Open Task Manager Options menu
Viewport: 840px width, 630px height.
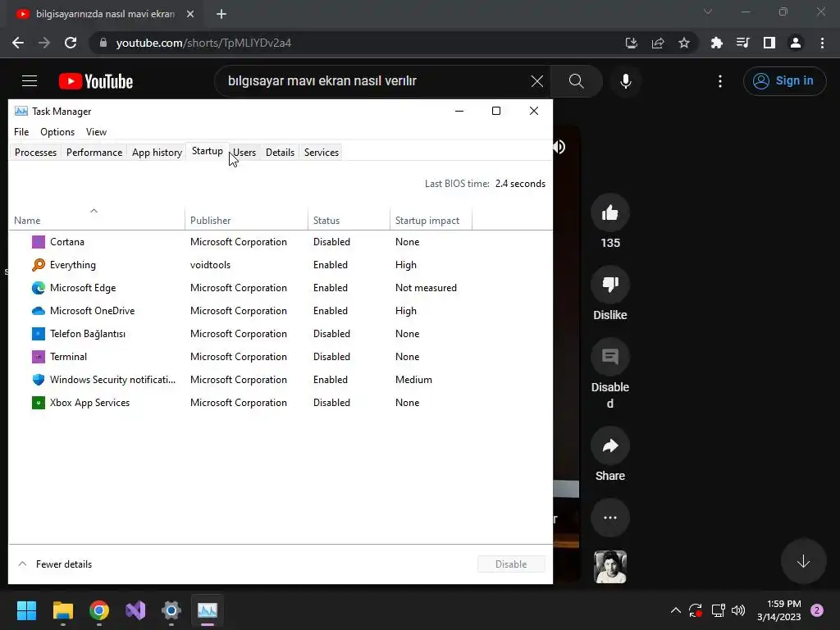[x=57, y=132]
